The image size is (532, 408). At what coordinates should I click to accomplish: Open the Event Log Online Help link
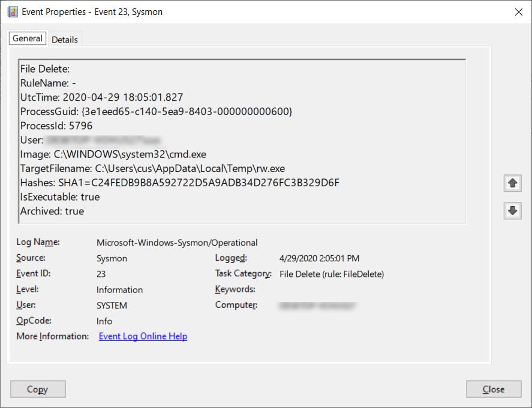(143, 337)
